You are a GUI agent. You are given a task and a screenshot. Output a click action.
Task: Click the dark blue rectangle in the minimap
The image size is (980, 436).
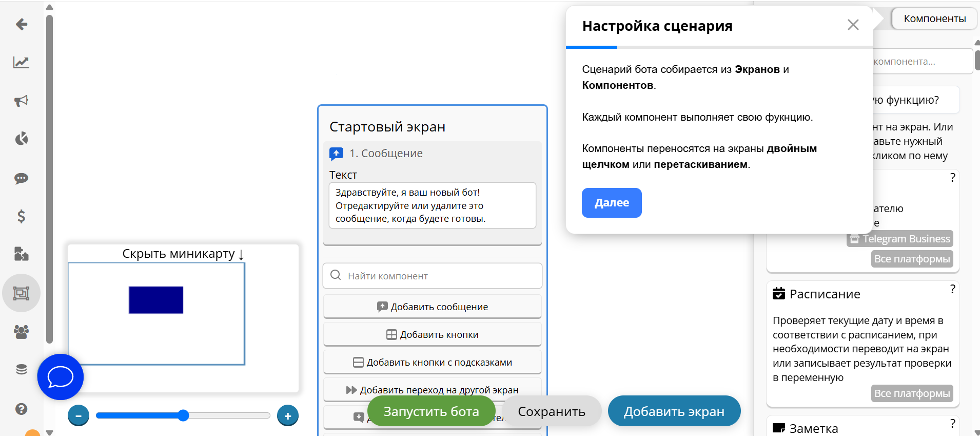point(156,300)
